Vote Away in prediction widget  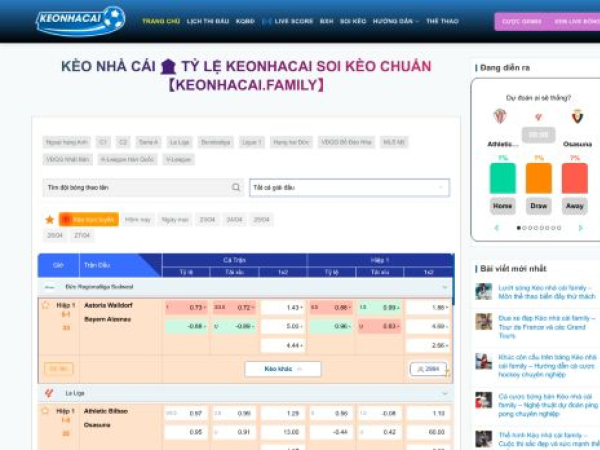coord(574,206)
